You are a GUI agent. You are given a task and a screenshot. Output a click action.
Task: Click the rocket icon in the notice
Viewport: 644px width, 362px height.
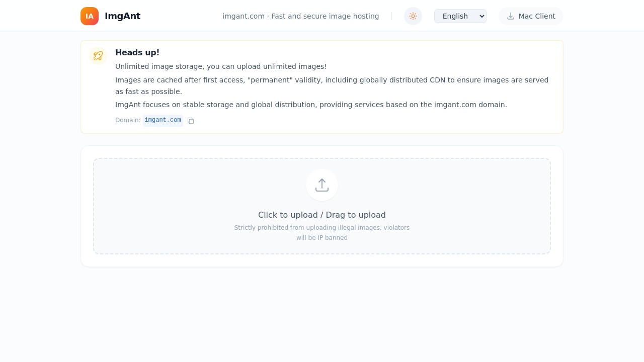pos(98,56)
